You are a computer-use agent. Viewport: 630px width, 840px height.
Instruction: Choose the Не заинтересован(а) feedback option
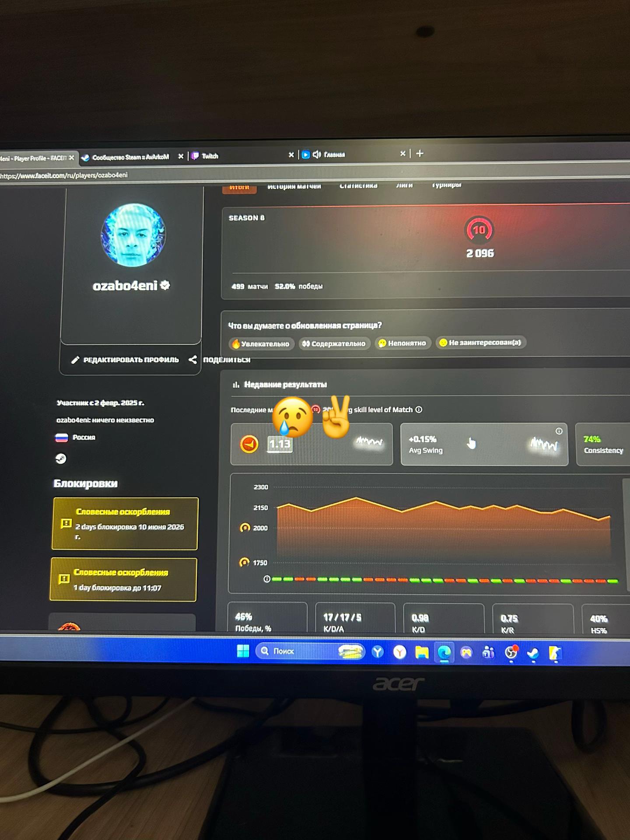[480, 343]
